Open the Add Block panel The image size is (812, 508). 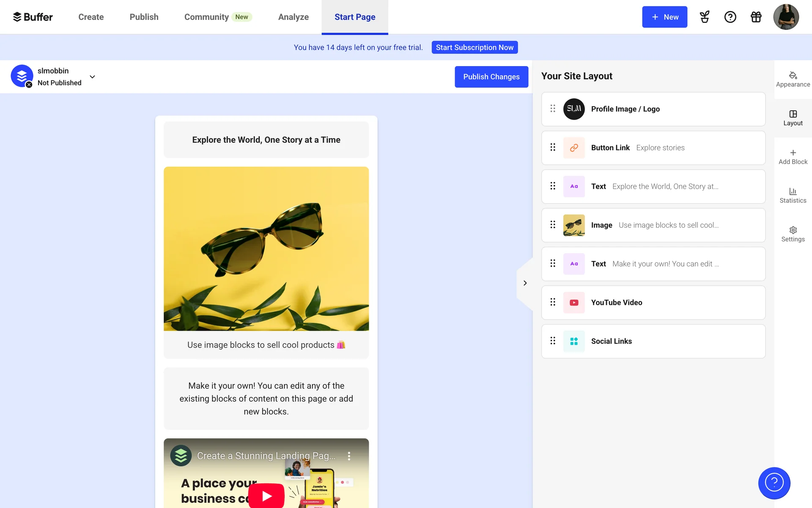pyautogui.click(x=793, y=157)
